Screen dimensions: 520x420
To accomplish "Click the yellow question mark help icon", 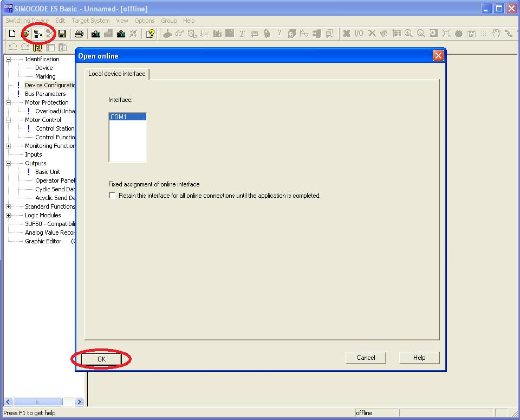I will coord(150,34).
